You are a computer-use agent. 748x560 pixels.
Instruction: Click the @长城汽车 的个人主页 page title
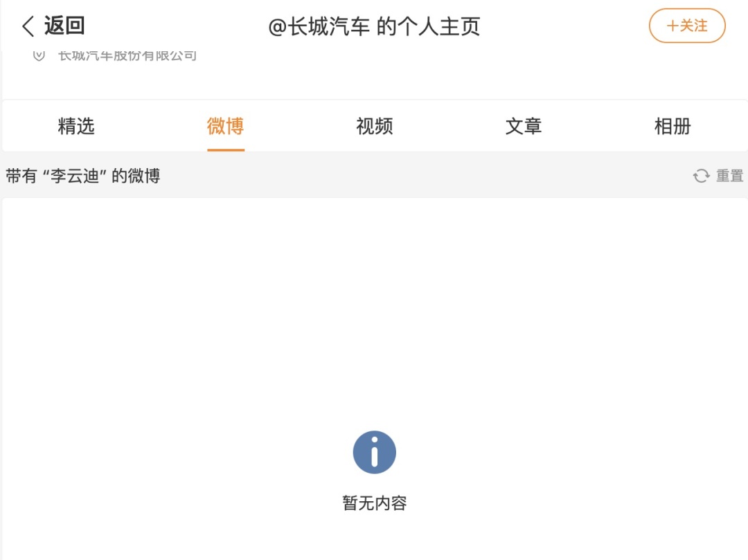pos(375,26)
